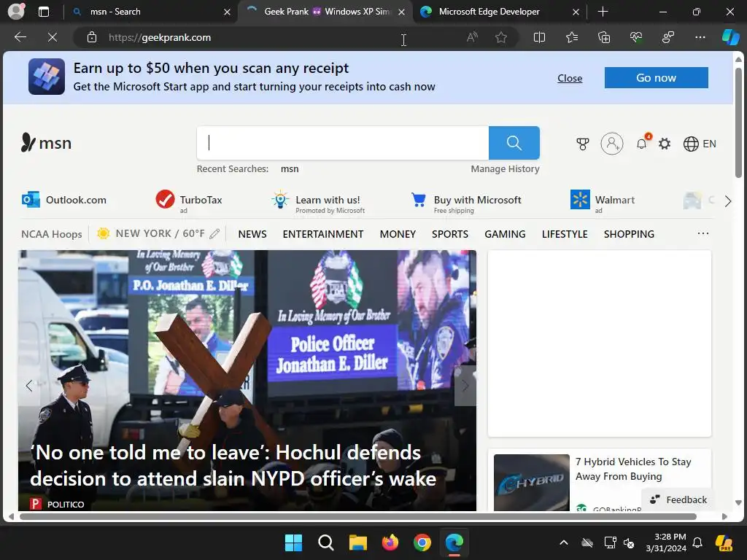Show next carousel story
The width and height of the screenshot is (747, 560).
click(465, 386)
